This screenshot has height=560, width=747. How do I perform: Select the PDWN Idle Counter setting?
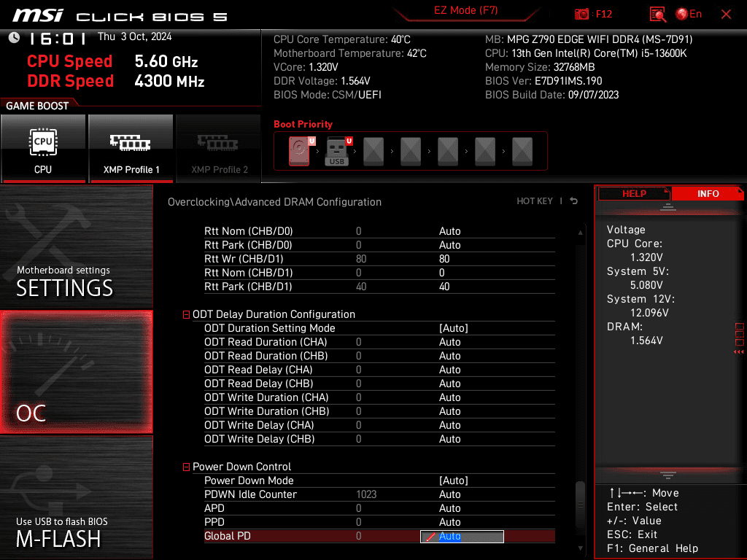tap(379, 494)
